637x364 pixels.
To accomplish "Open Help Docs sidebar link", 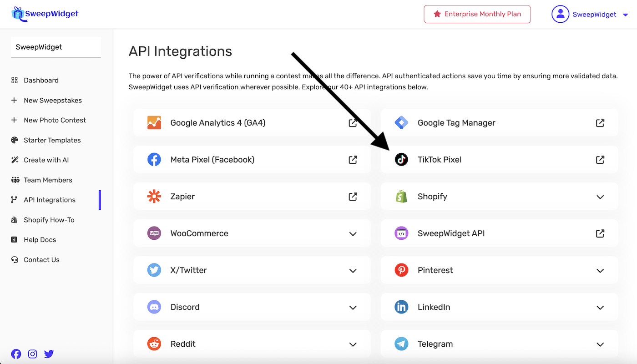I will pyautogui.click(x=40, y=240).
